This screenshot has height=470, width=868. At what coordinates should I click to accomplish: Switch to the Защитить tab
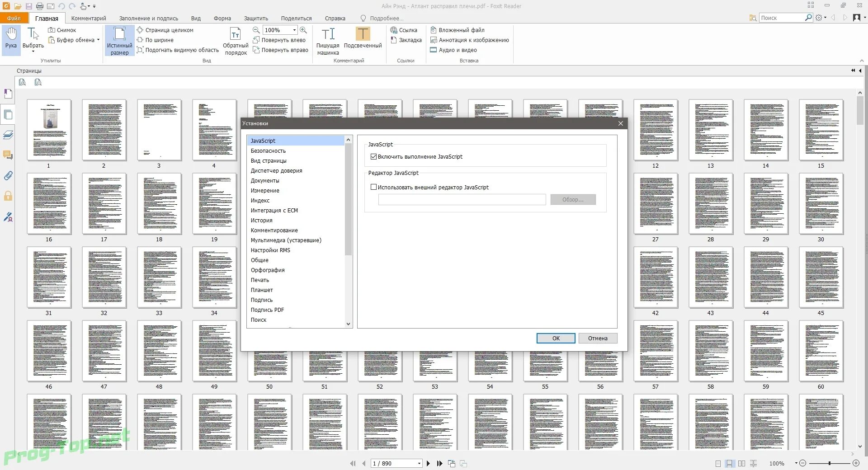pyautogui.click(x=256, y=18)
